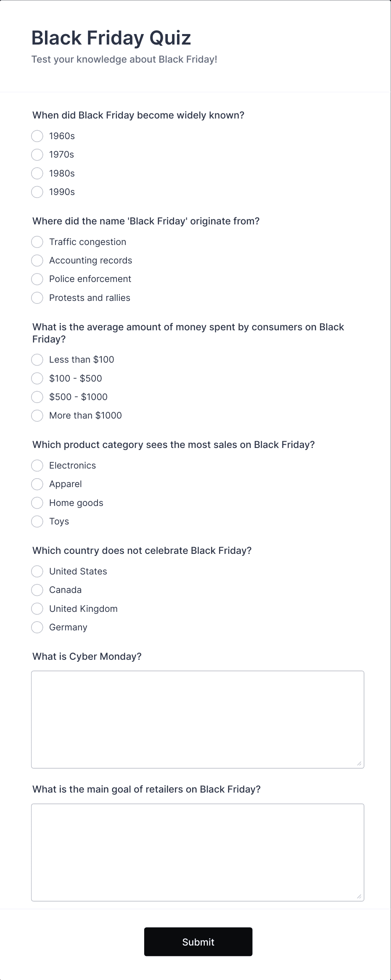391x980 pixels.
Task: Choose Accounting records answer
Action: (x=37, y=261)
